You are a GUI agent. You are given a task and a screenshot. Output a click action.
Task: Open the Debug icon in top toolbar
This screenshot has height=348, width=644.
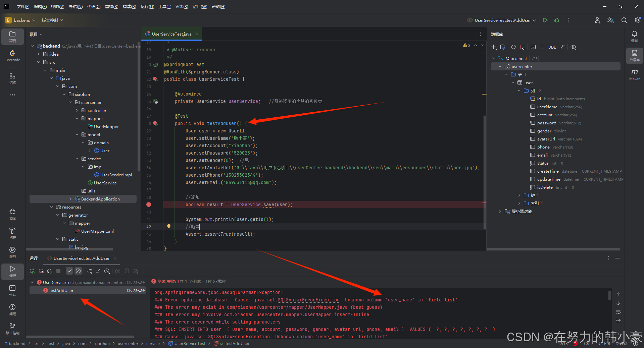click(556, 20)
